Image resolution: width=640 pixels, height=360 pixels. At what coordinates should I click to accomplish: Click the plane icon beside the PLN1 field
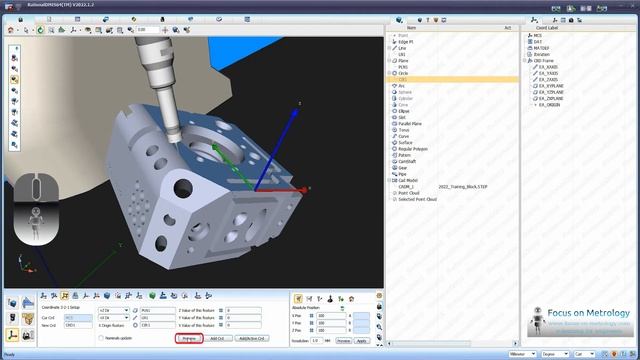click(x=135, y=311)
